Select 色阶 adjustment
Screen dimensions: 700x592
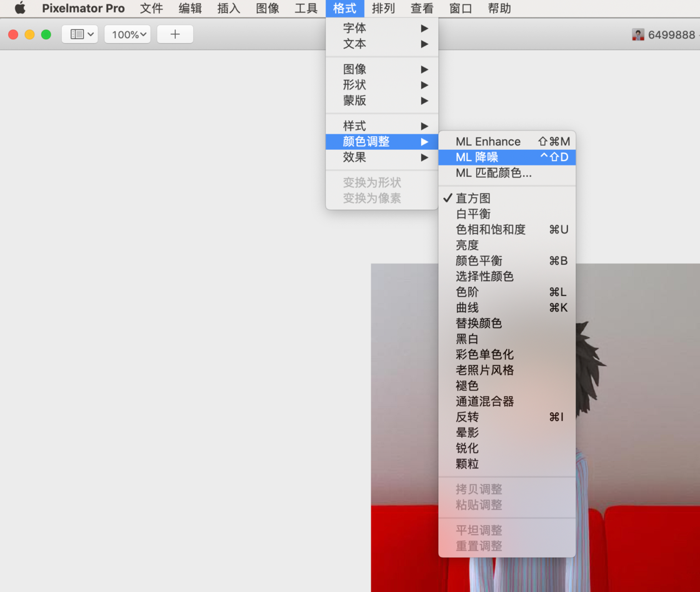[x=507, y=292]
